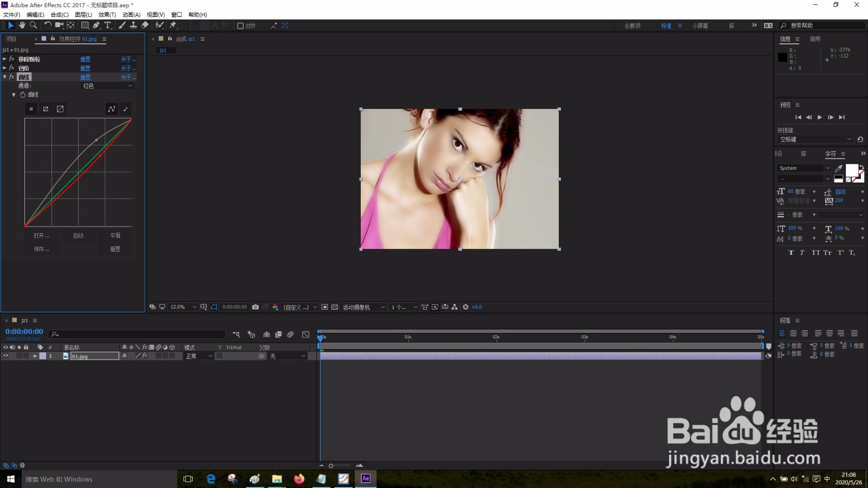Click the timeline search field

pos(137,335)
